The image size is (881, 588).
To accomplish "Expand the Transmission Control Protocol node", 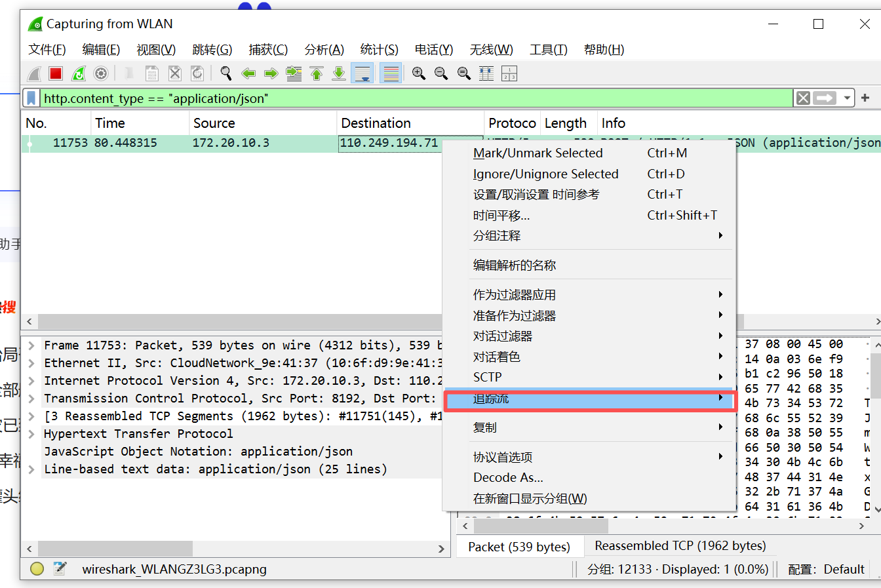I will click(x=31, y=399).
